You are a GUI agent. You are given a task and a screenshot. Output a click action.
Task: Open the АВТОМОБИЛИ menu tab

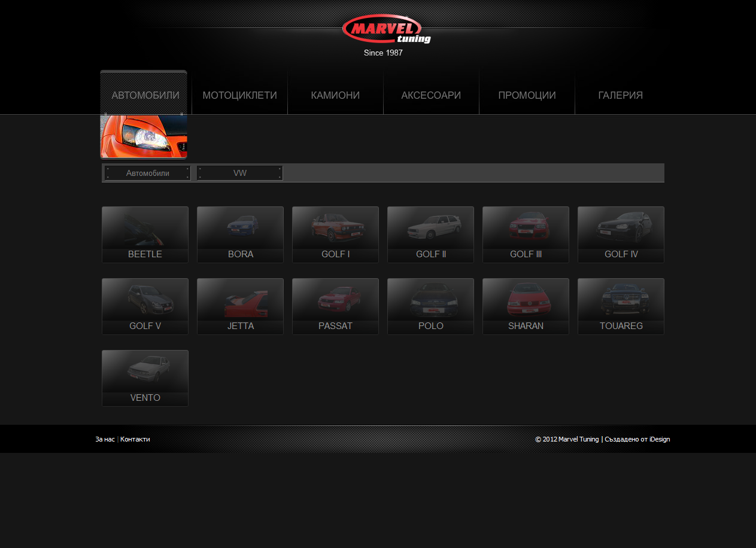point(144,93)
